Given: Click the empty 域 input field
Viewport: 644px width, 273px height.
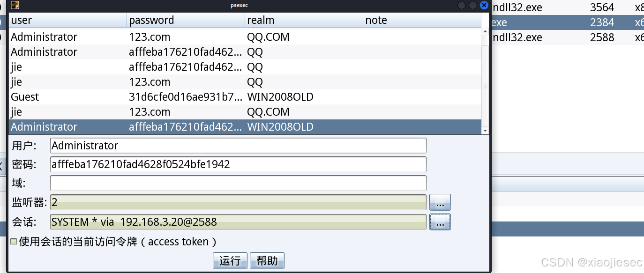Looking at the screenshot, I should pyautogui.click(x=238, y=183).
